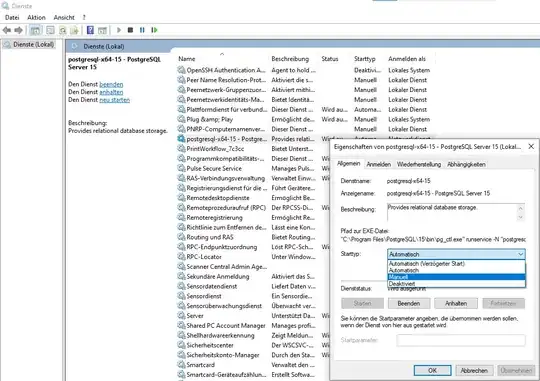Screen dimensions: 540x381
Task: Pick Automatisch (Verzögerter Start) option
Action: [456, 264]
